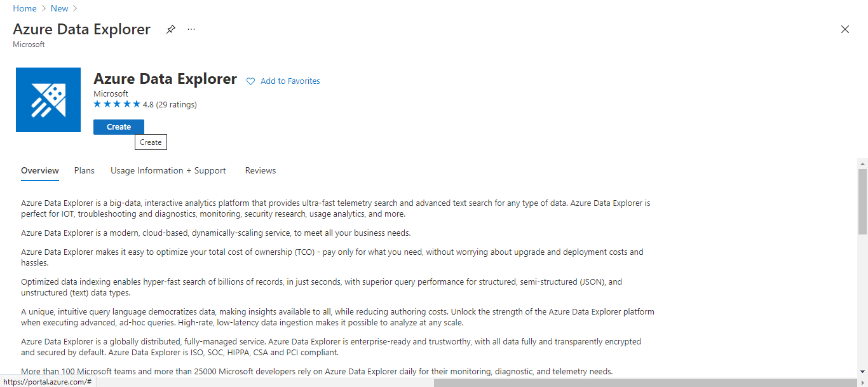Click the vertical scrollbar thumb

click(x=862, y=201)
